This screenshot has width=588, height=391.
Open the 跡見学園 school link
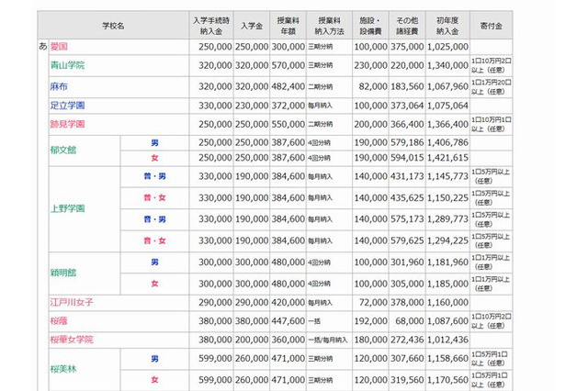point(67,124)
